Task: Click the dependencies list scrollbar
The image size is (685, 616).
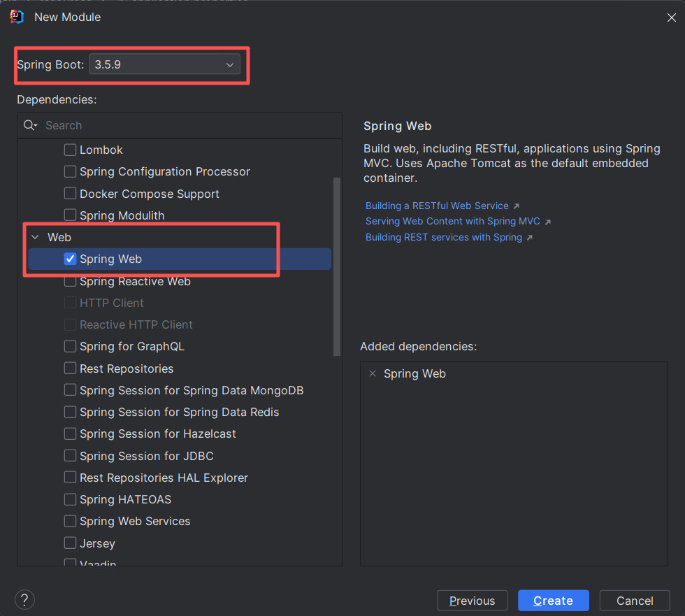Action: coord(337,266)
